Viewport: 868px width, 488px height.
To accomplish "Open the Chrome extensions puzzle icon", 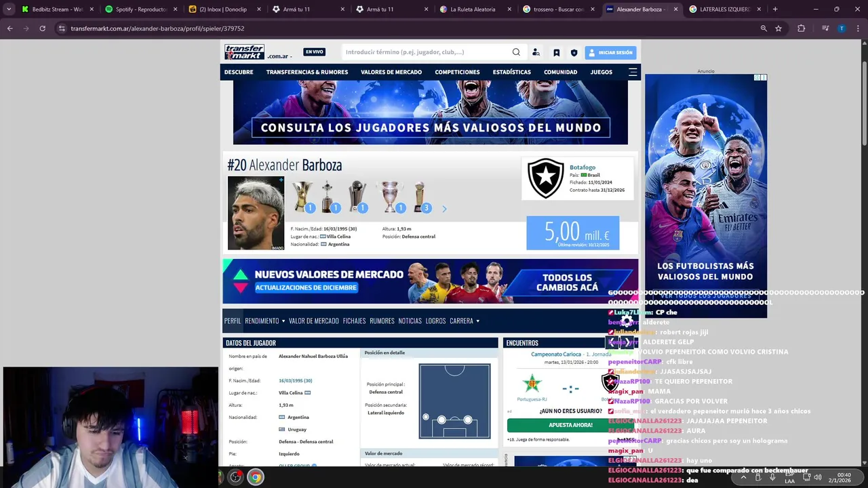I will point(801,28).
